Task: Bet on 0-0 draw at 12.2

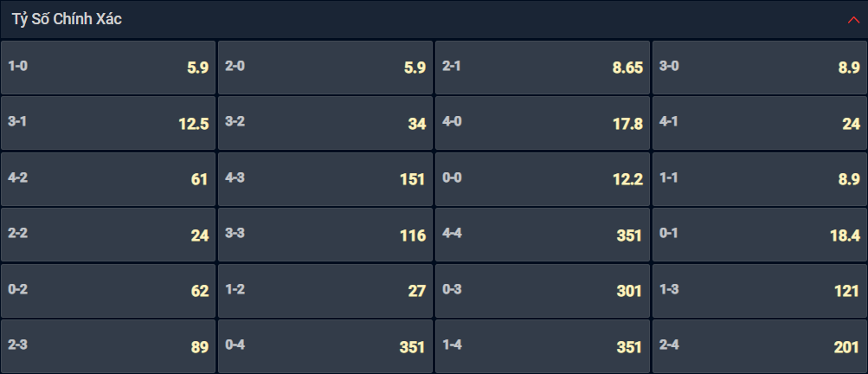Action: coord(542,179)
